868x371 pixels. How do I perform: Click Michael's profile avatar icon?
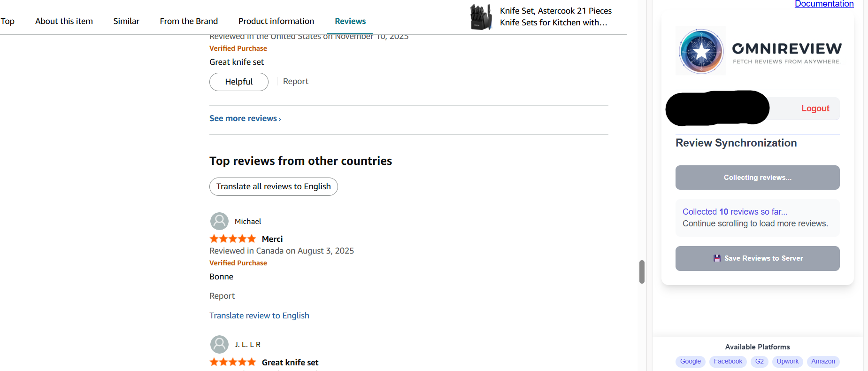click(x=219, y=221)
